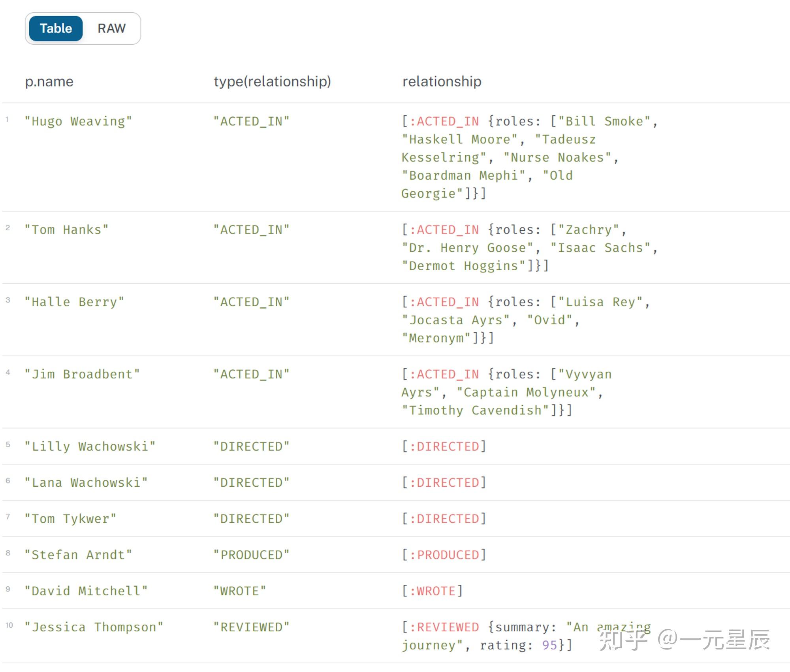
Task: Click the :ACTED_IN label for Halle Berry
Action: [444, 302]
